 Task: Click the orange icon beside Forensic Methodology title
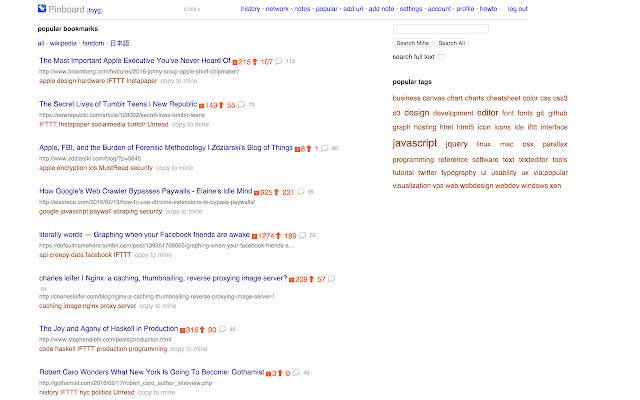click(298, 149)
